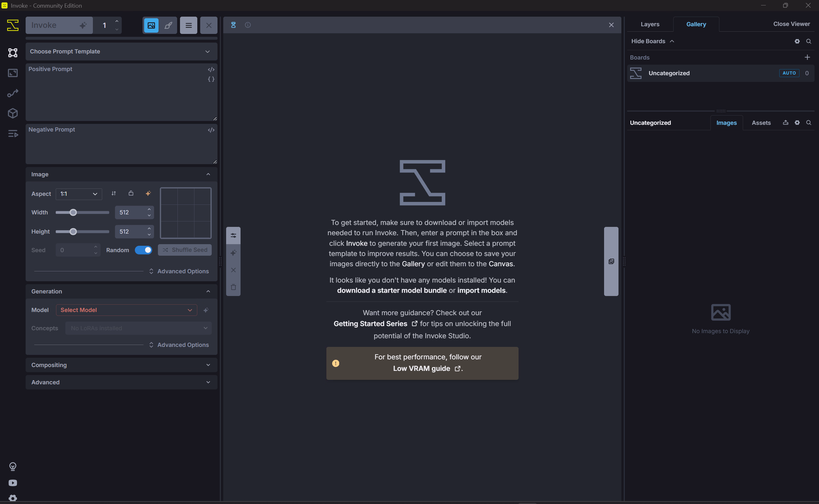This screenshot has width=819, height=504.
Task: Select send-to-canvas brush mode icon
Action: (168, 25)
